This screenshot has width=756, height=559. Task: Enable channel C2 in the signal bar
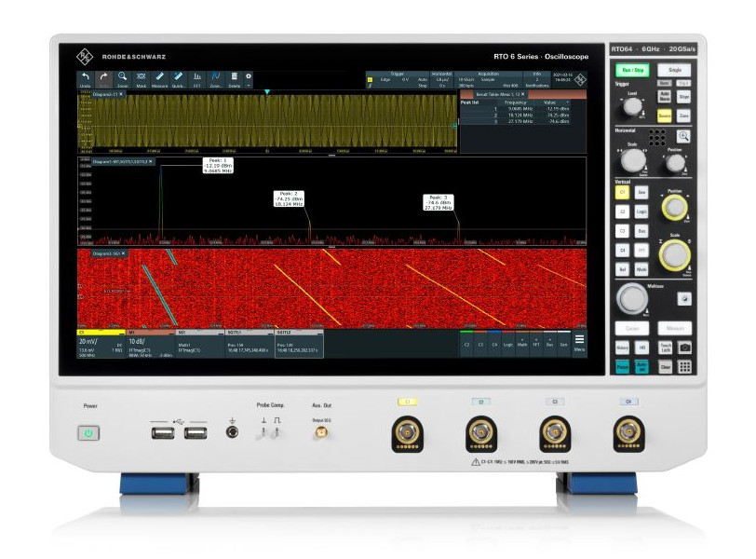coord(466,344)
